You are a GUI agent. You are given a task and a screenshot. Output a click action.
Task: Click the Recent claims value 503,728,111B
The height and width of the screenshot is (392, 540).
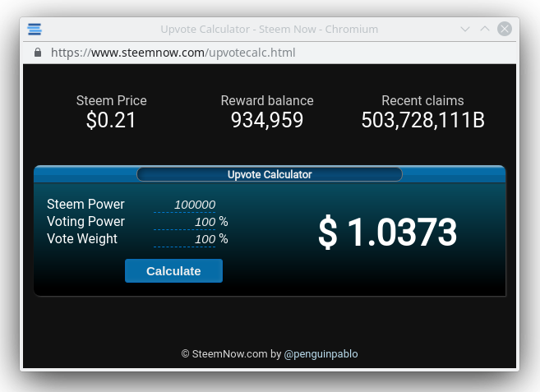coord(423,120)
